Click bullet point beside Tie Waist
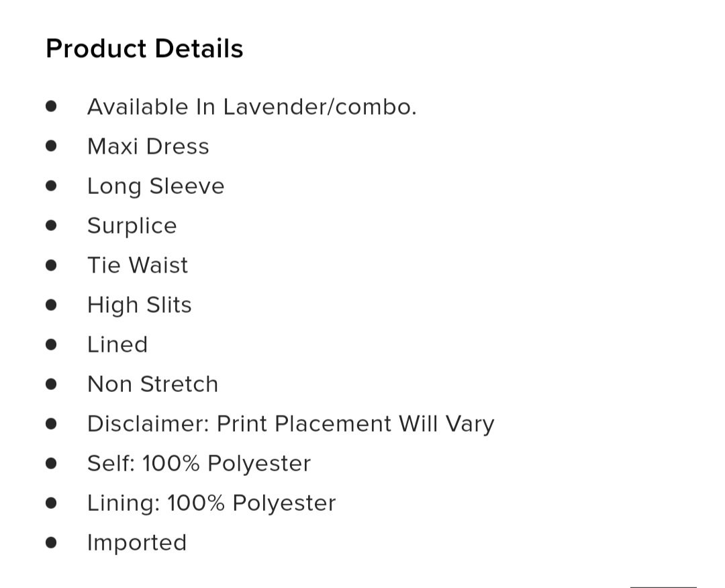Screen dimensions: 725x588 (x=51, y=265)
